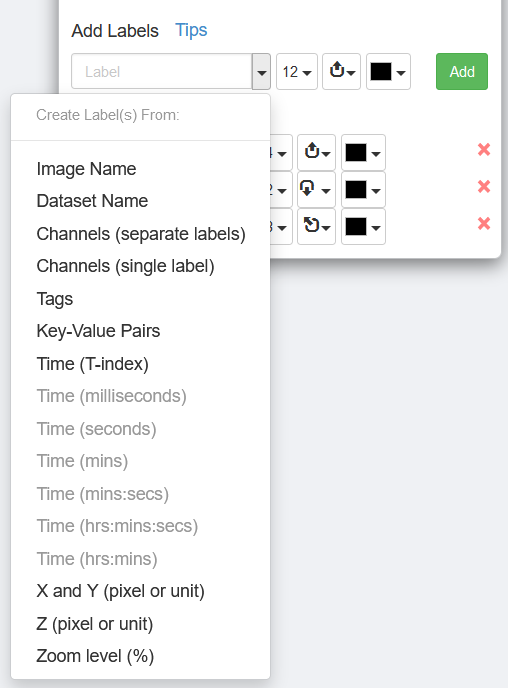Delete the second label with red X
This screenshot has height=688, width=508.
click(484, 187)
